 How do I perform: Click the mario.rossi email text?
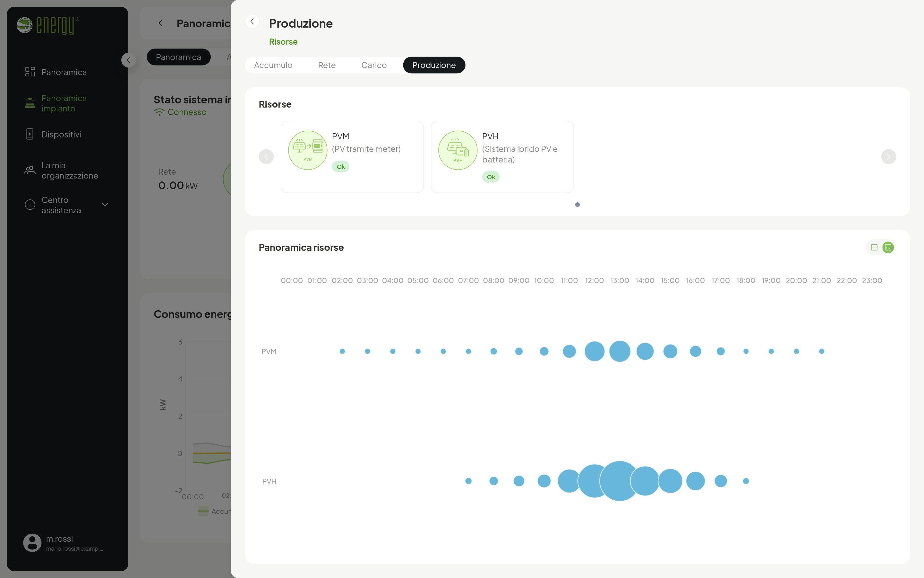click(x=74, y=548)
